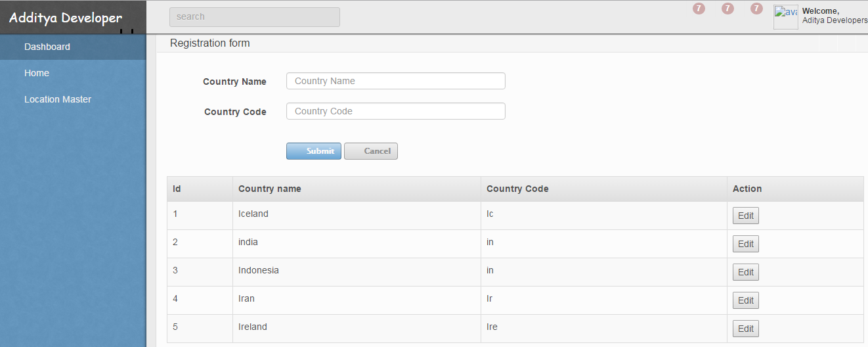This screenshot has width=868, height=347.
Task: Click the Country Name input field
Action: click(395, 81)
